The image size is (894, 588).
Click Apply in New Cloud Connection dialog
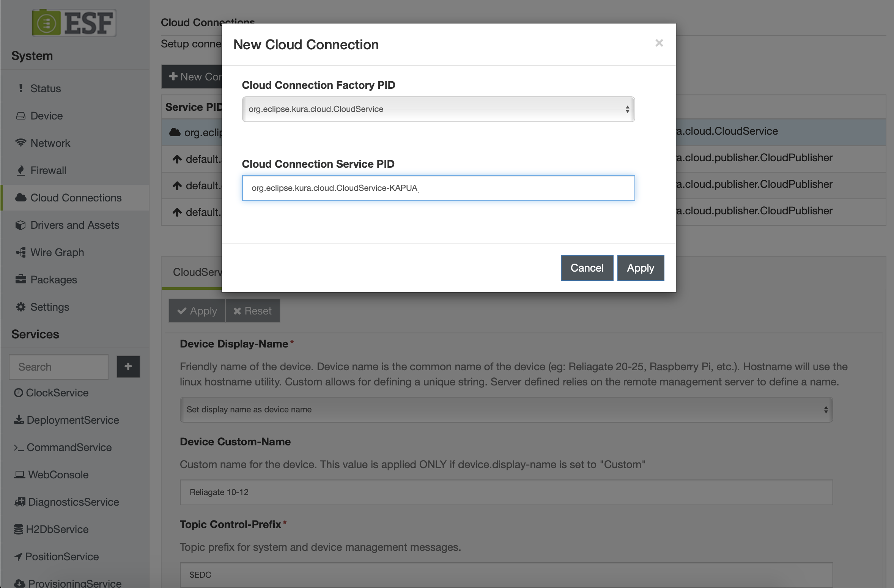coord(640,268)
